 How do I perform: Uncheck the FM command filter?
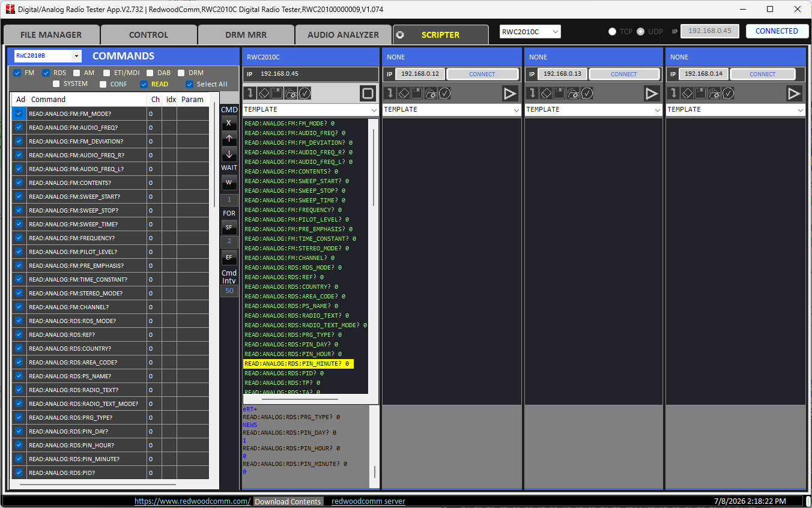click(x=17, y=73)
